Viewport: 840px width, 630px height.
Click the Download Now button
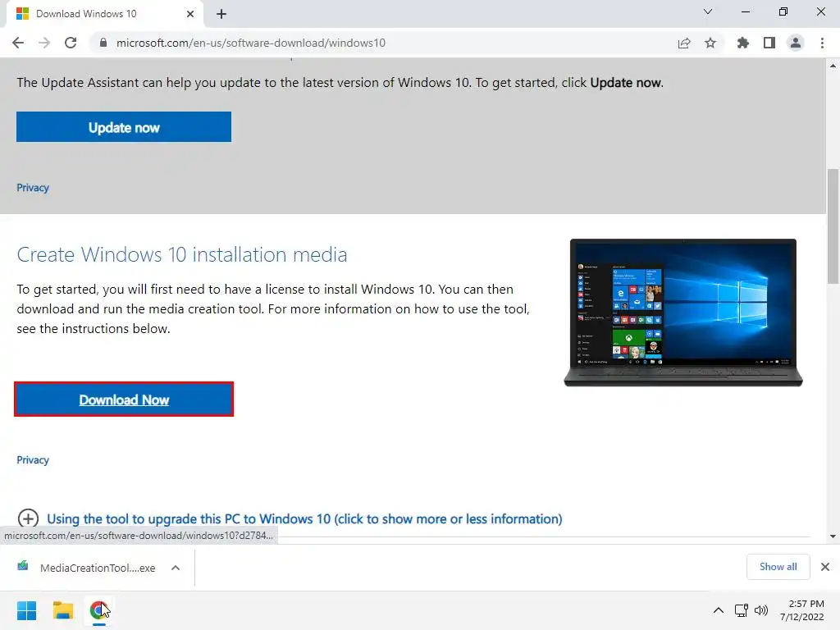(124, 399)
